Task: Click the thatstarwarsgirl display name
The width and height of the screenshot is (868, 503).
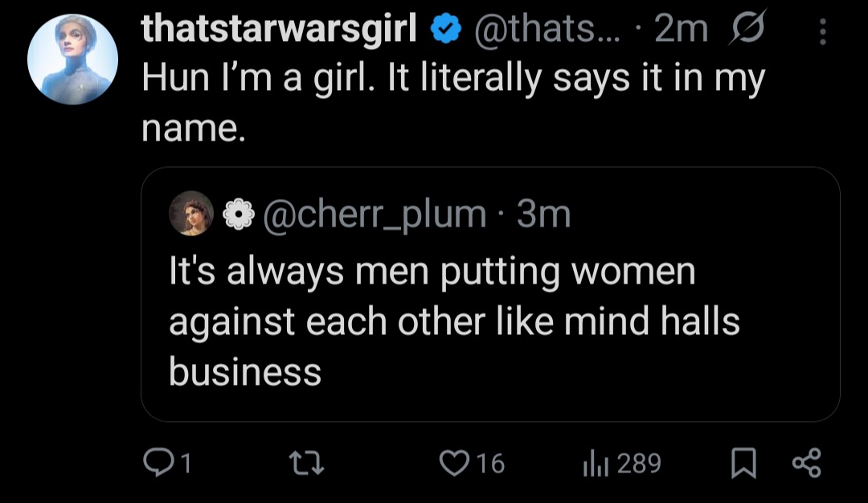Action: (279, 29)
